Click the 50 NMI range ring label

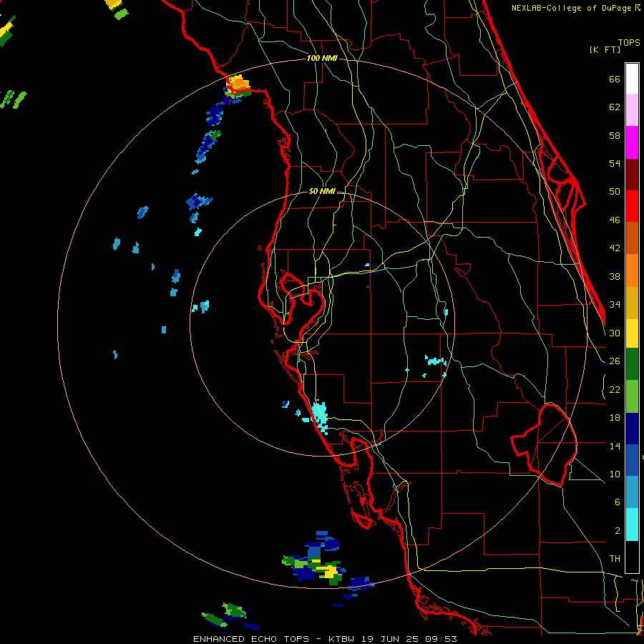point(322,191)
